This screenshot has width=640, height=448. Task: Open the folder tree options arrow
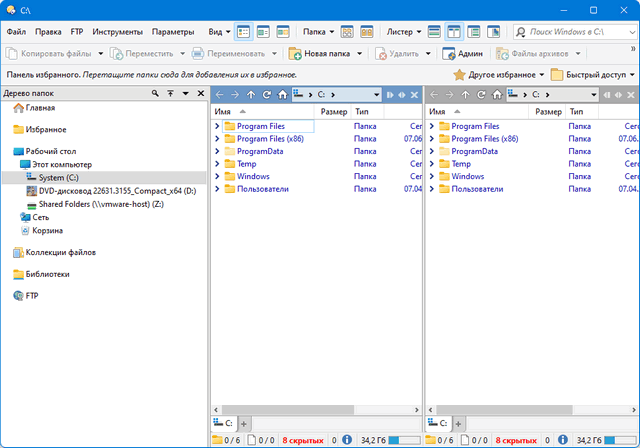point(186,93)
